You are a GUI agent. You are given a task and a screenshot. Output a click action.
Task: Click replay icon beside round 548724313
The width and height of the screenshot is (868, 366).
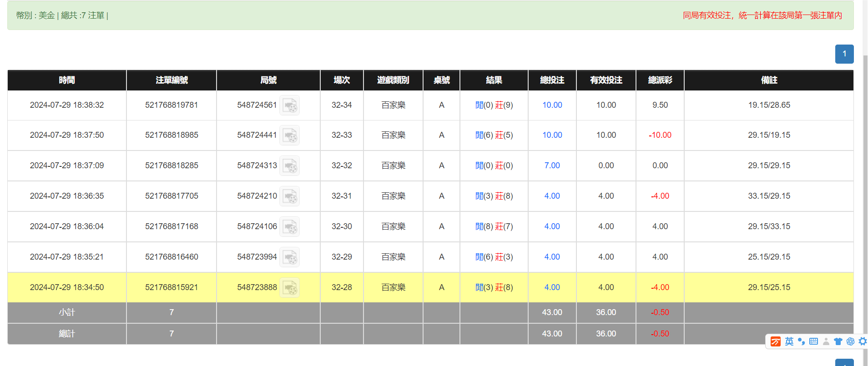[289, 166]
